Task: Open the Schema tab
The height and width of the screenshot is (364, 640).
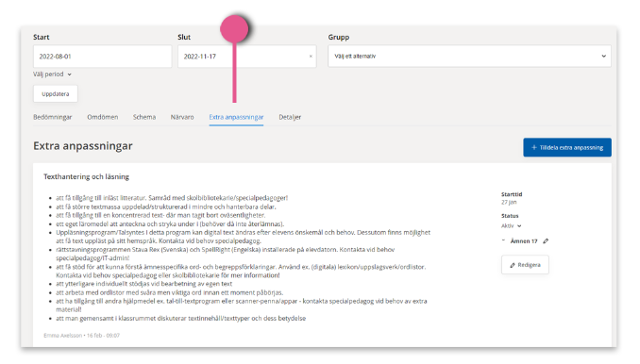Action: [144, 117]
